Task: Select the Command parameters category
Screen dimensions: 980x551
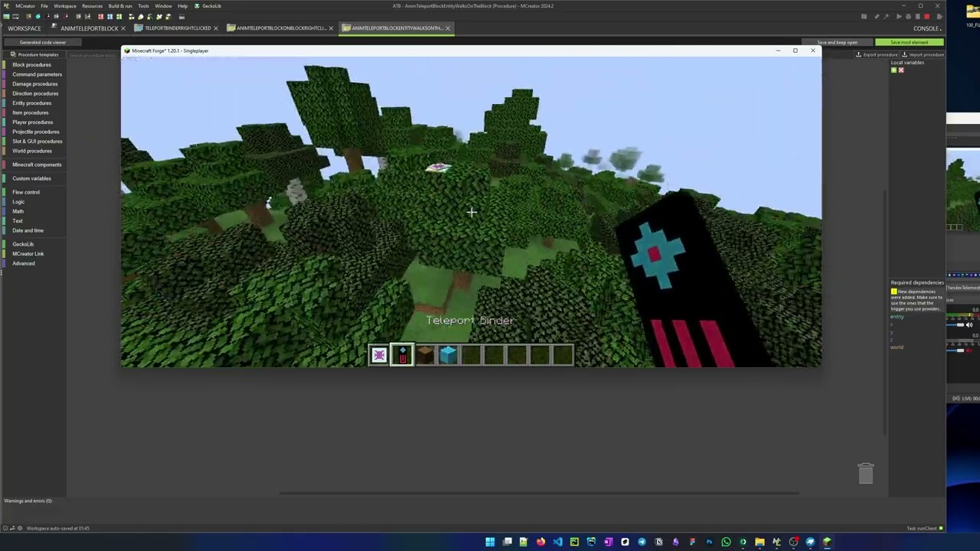Action: [37, 74]
